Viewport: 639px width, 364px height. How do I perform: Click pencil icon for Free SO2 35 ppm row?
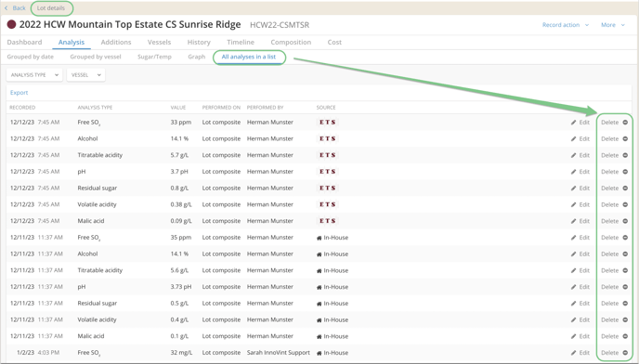pyautogui.click(x=573, y=237)
